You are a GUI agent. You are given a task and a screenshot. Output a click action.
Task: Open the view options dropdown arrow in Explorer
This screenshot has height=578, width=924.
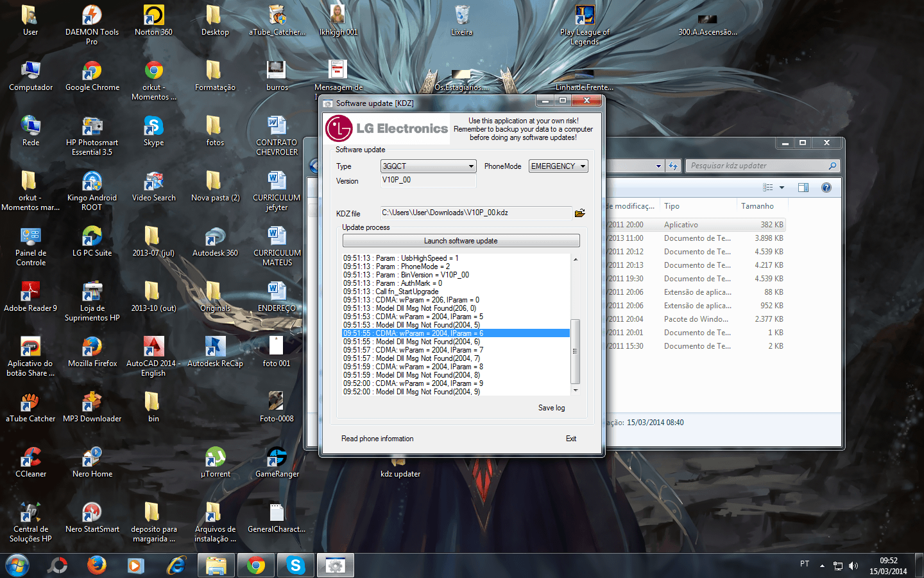pos(782,188)
